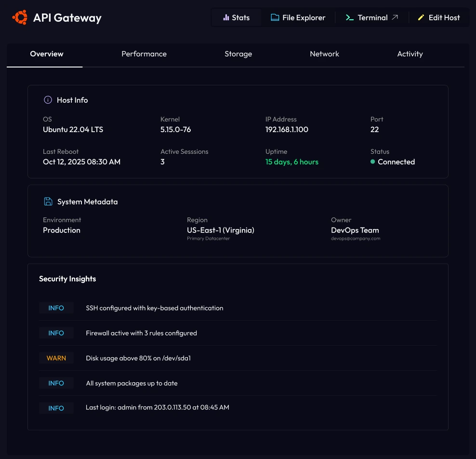The height and width of the screenshot is (459, 476).
Task: Click the Disk usage above 80% warning
Action: 138,358
